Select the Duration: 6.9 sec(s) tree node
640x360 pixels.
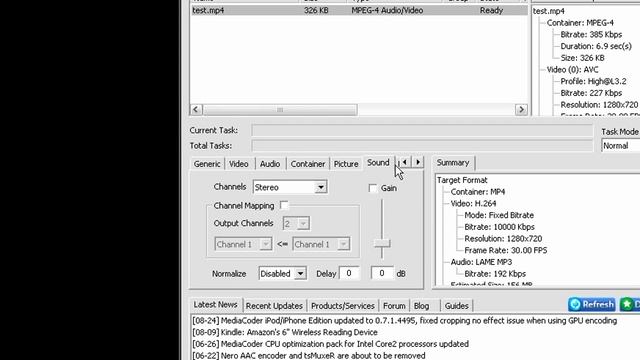click(x=596, y=46)
